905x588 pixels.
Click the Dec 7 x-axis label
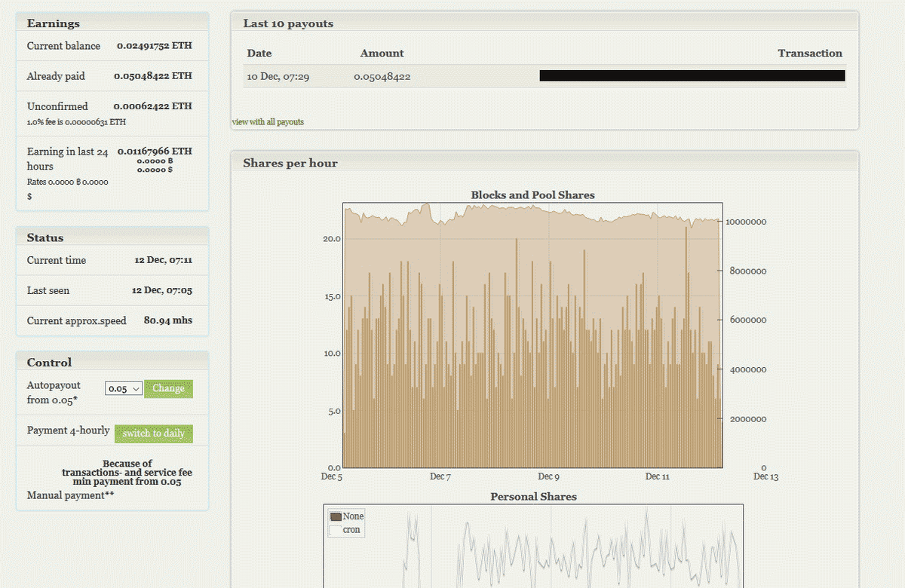[x=440, y=476]
